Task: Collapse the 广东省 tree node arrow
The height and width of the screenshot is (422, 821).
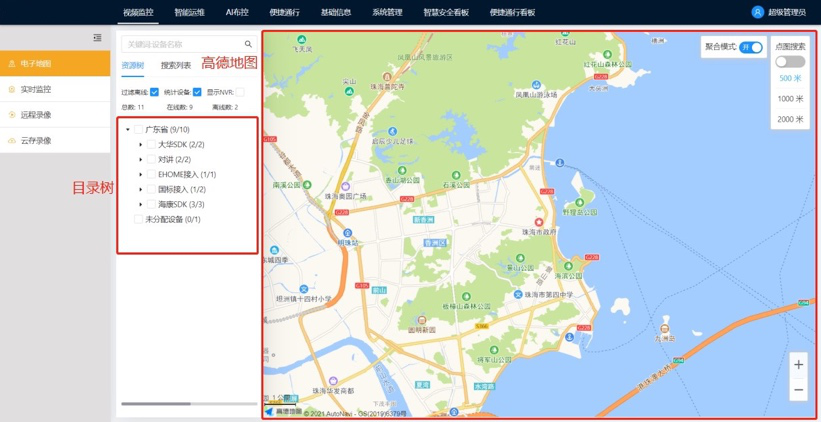Action: [128, 129]
